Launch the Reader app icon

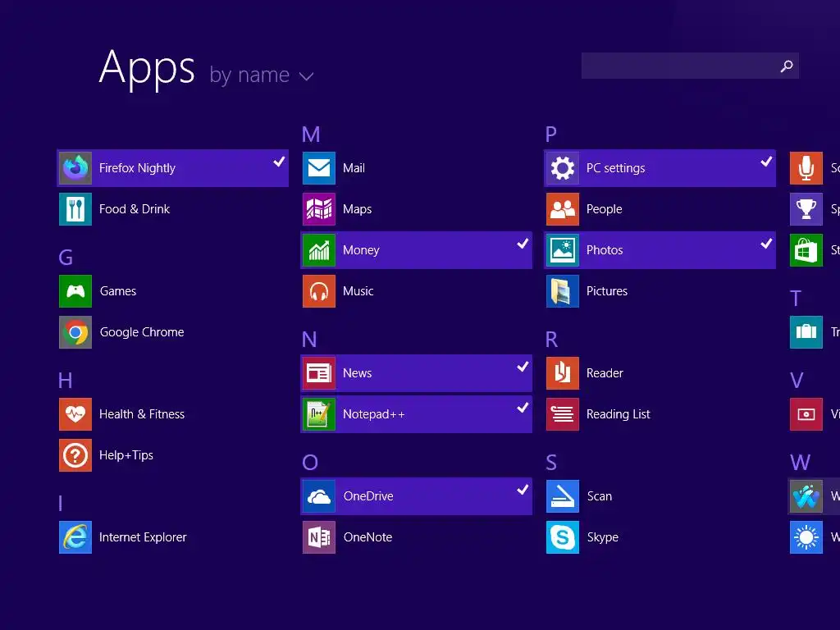click(563, 373)
